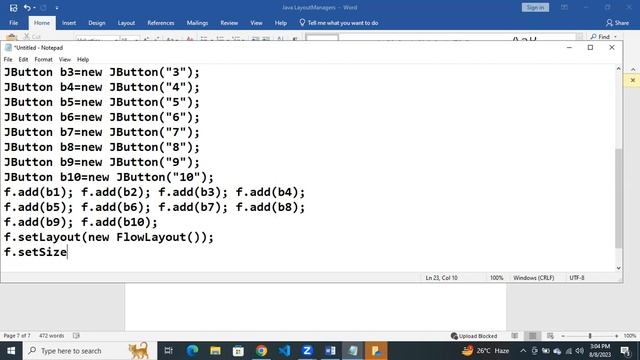Screen dimensions: 640x360
Task: Open Google Chrome from taskbar
Action: coord(261,351)
